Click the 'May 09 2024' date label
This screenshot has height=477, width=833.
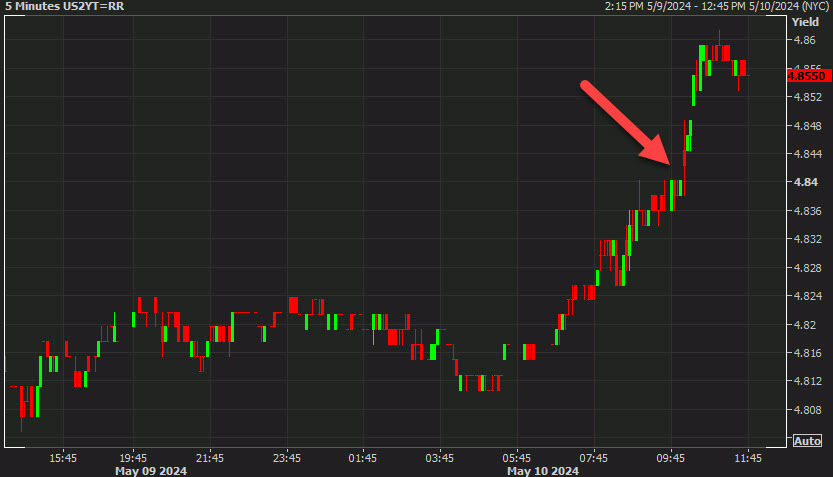(x=151, y=471)
